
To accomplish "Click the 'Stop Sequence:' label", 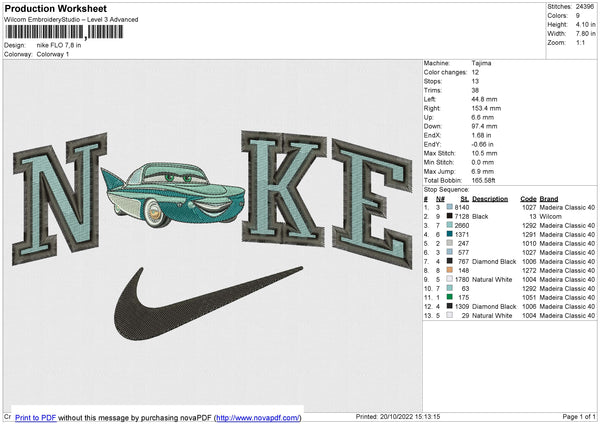I will click(x=446, y=189).
